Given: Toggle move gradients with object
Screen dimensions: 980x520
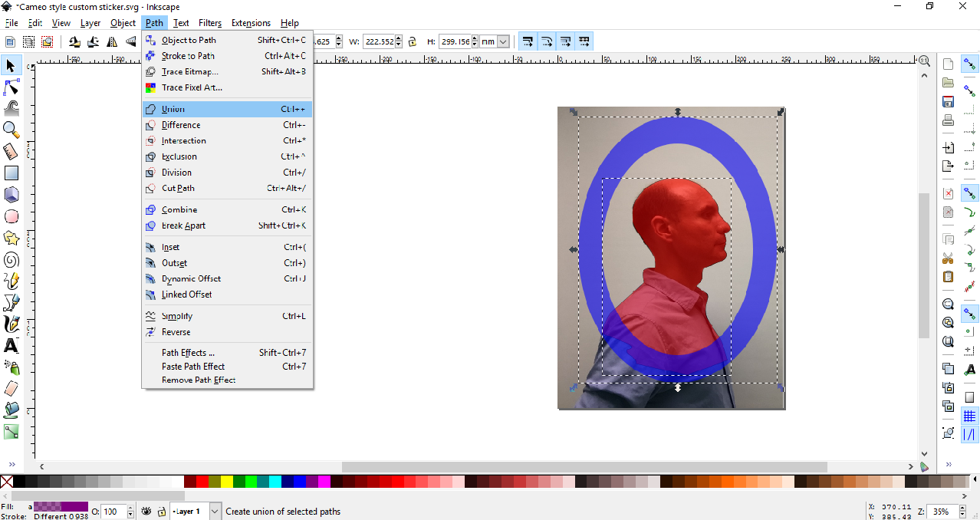Looking at the screenshot, I should pos(565,41).
